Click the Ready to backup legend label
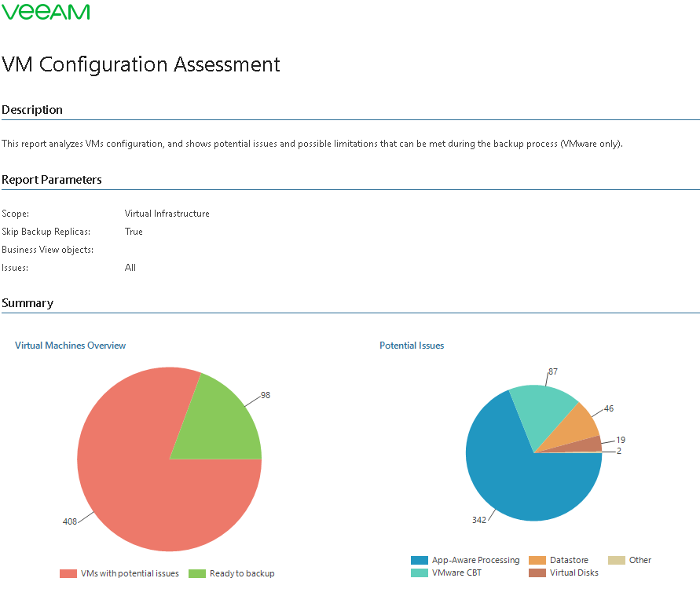 tap(242, 574)
